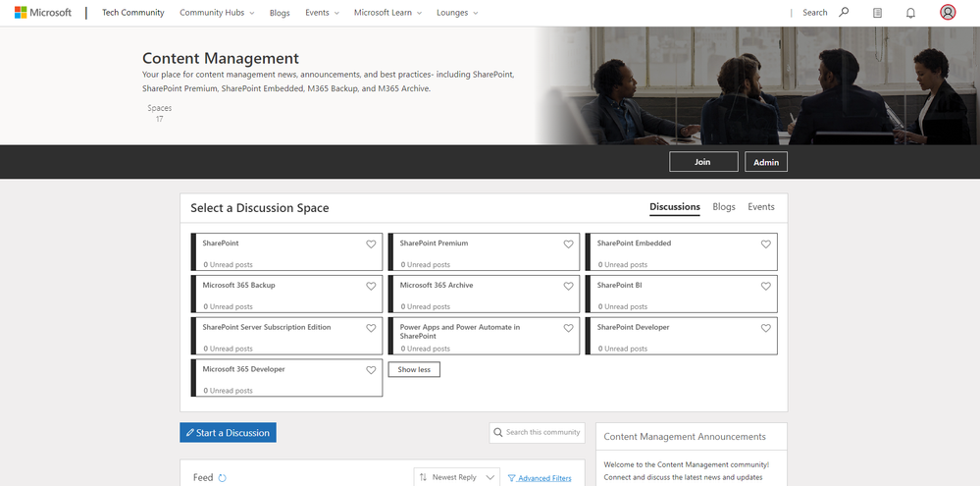
Task: Click the Content Management banner photo
Action: point(759,85)
